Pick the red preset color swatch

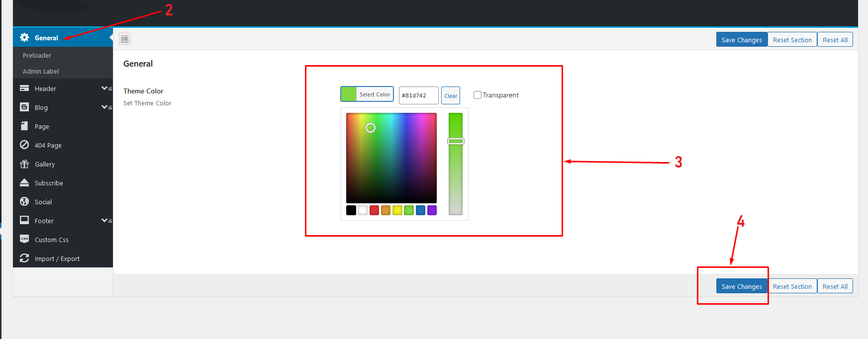pos(374,210)
